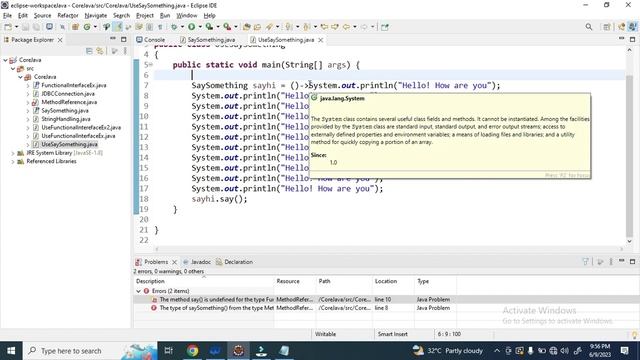Click the taskbar search box

[x=90, y=351]
